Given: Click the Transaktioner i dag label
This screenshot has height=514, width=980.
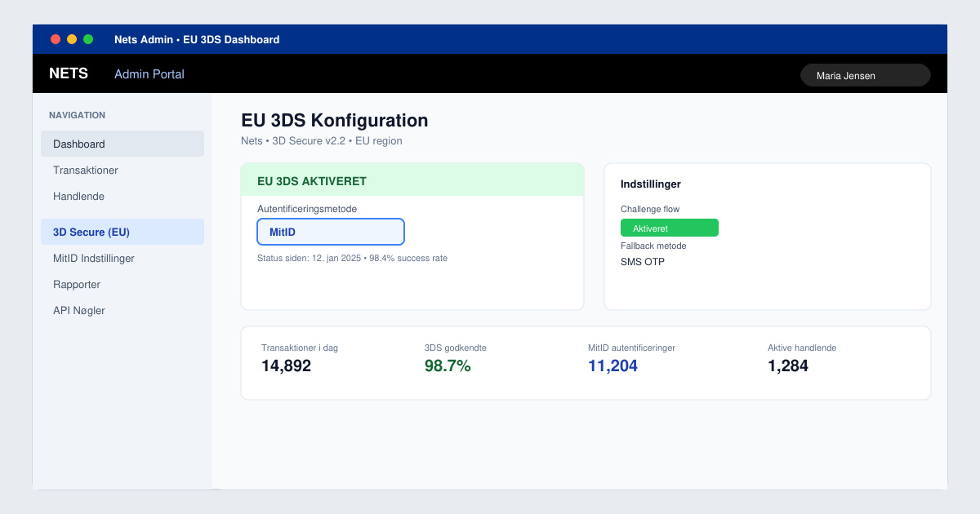Looking at the screenshot, I should click(x=300, y=348).
